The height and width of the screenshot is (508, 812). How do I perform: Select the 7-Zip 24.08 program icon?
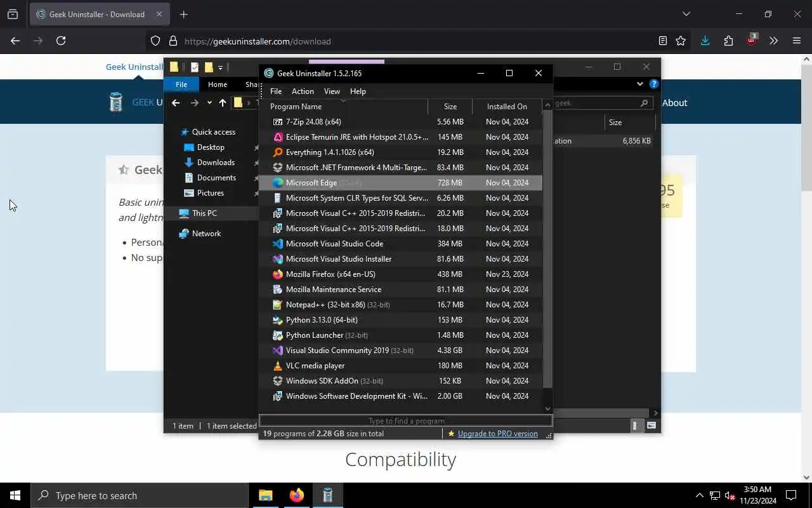(x=278, y=121)
